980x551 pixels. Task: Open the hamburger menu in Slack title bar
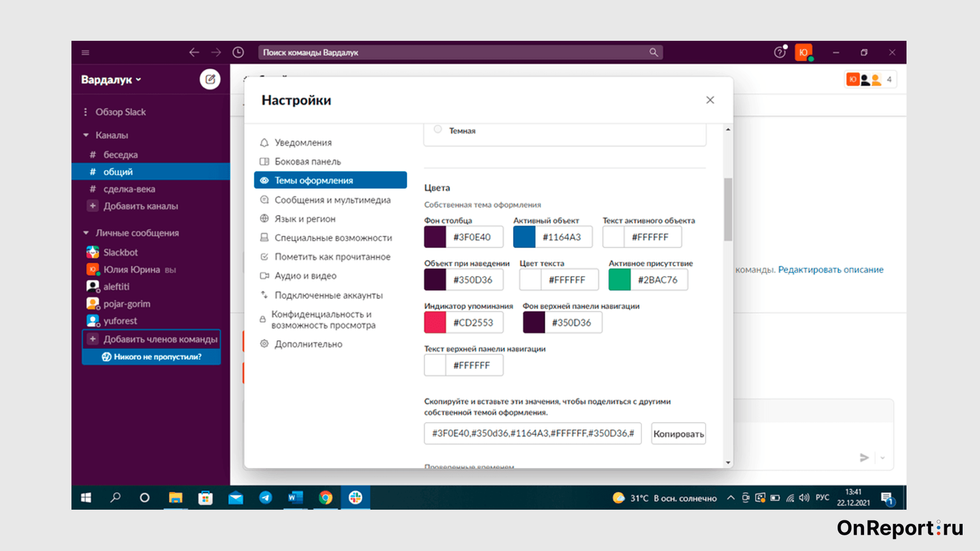[x=85, y=53]
